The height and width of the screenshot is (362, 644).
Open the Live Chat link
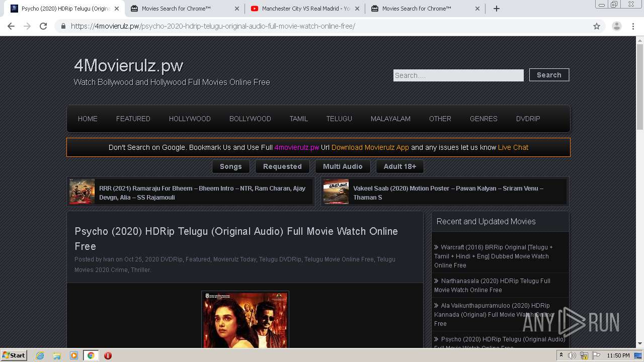pos(513,147)
